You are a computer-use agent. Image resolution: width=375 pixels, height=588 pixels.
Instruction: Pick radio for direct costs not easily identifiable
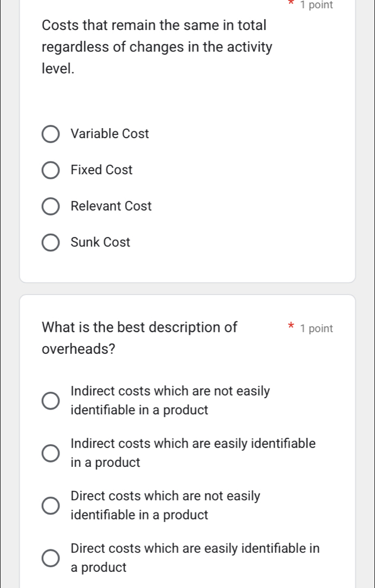(x=51, y=505)
